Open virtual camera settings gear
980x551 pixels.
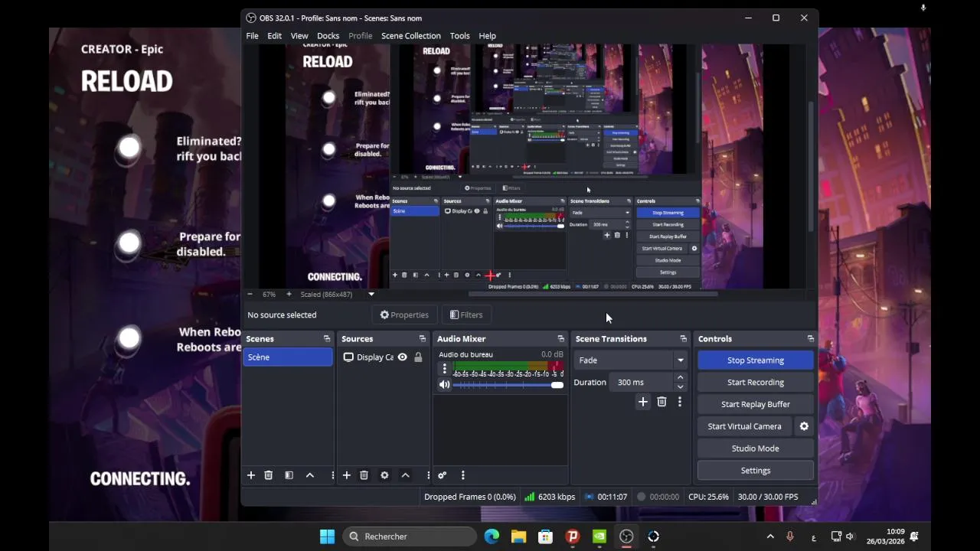click(804, 426)
